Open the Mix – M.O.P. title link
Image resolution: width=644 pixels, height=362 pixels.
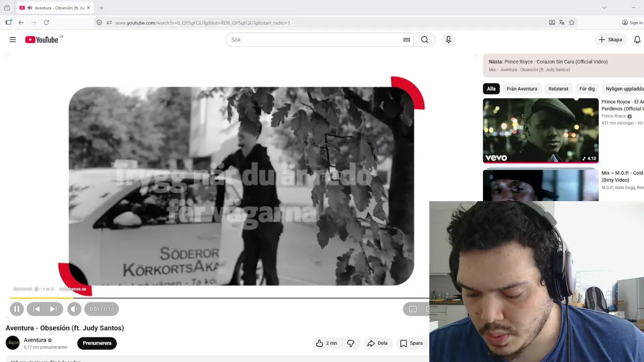pos(622,176)
